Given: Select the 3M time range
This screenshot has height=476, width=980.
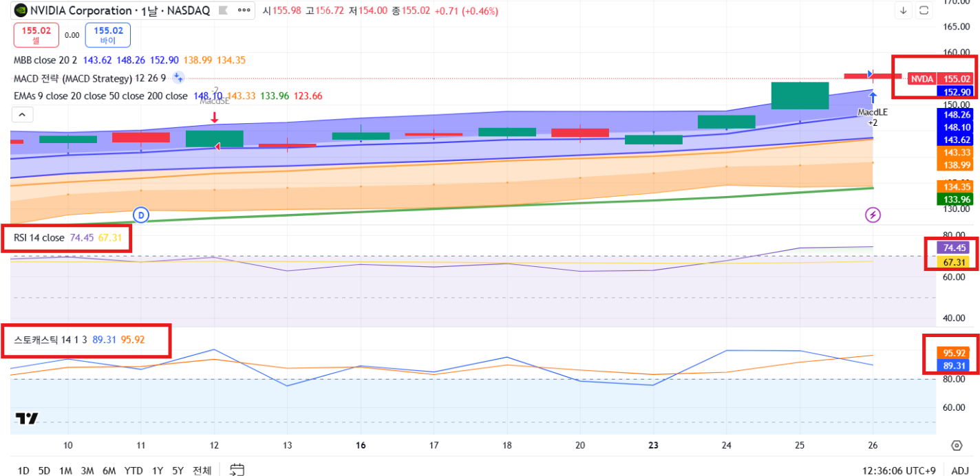Looking at the screenshot, I should click(x=87, y=470).
